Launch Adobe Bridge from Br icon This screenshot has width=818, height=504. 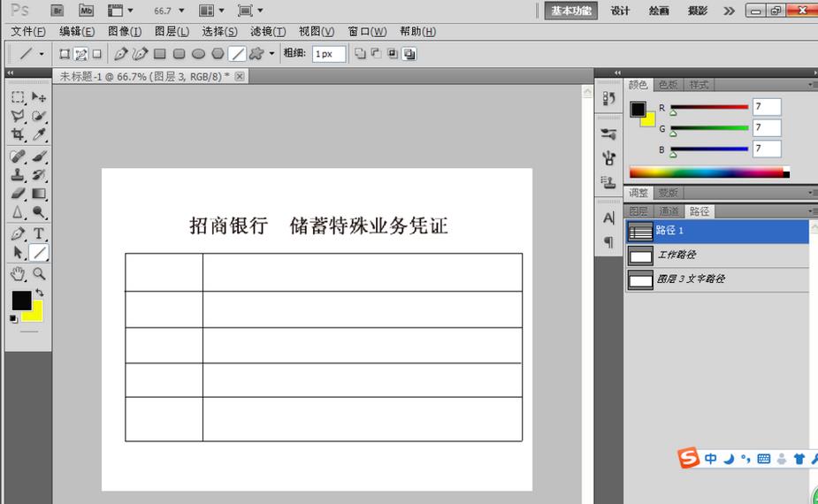click(x=57, y=11)
